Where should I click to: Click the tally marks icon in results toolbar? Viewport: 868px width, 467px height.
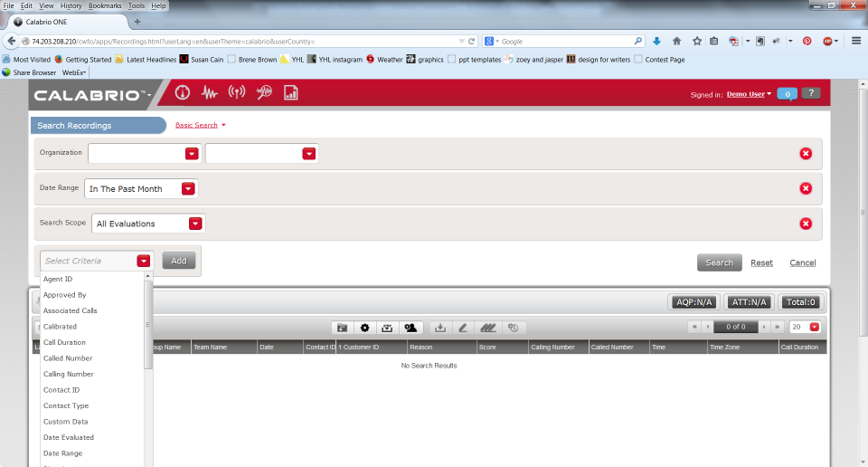point(487,328)
